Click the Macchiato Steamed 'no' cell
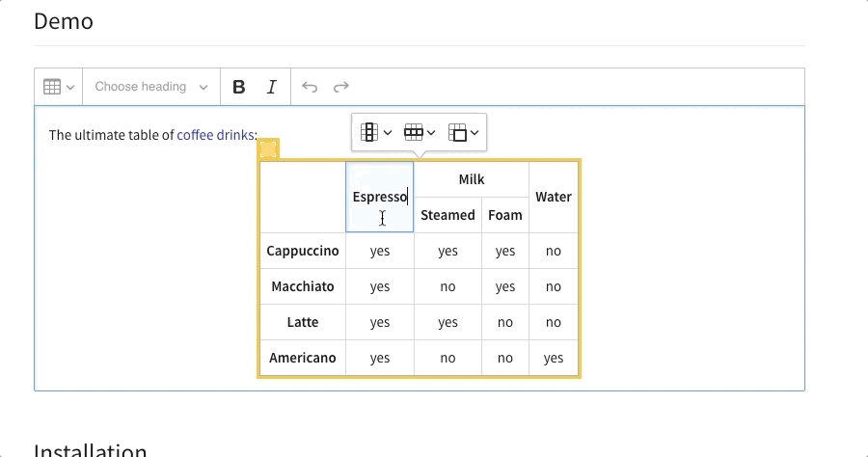The height and width of the screenshot is (457, 868). pyautogui.click(x=448, y=286)
